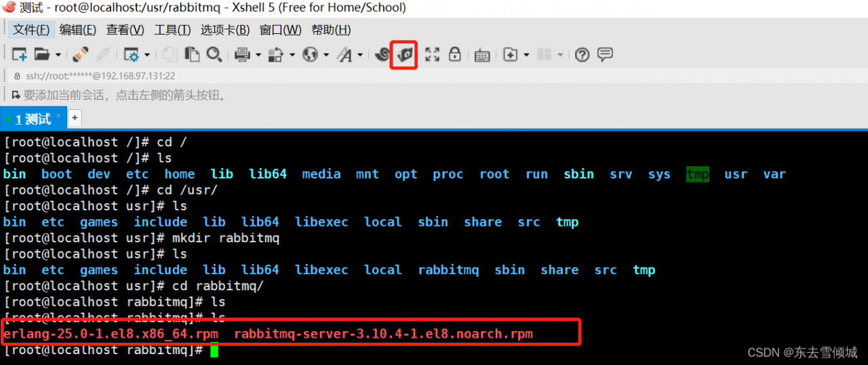The image size is (868, 365).
Task: Click the New session toolbar icon
Action: tap(19, 55)
